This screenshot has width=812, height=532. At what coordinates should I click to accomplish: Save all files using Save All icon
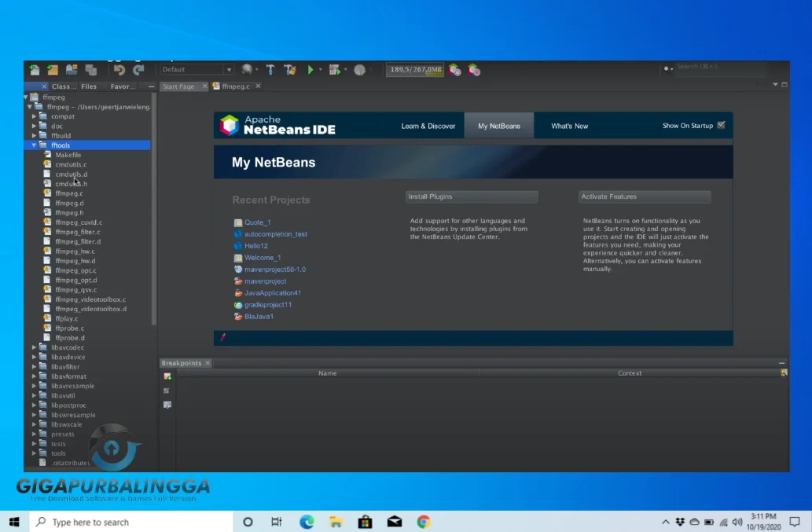tap(89, 70)
